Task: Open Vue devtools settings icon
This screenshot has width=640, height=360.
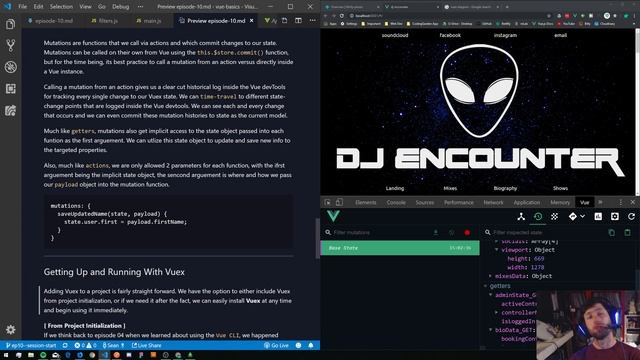Action: [615, 217]
